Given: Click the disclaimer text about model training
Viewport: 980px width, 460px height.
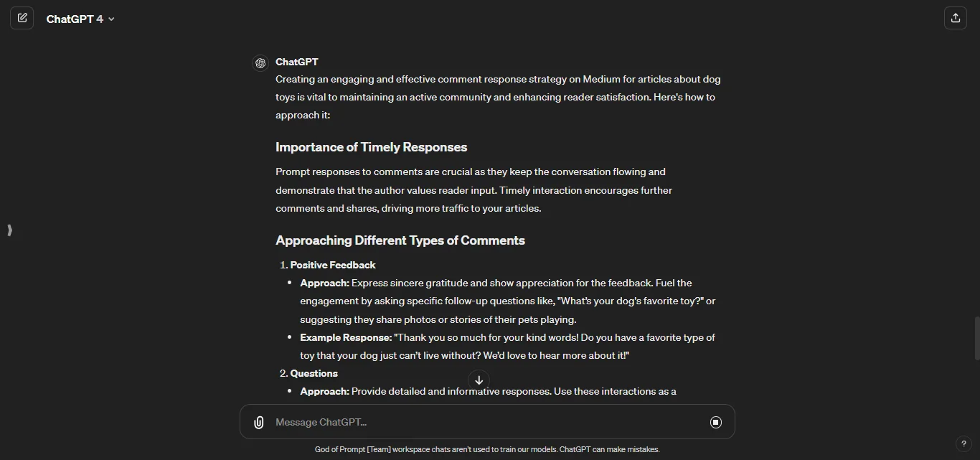Looking at the screenshot, I should coord(487,449).
